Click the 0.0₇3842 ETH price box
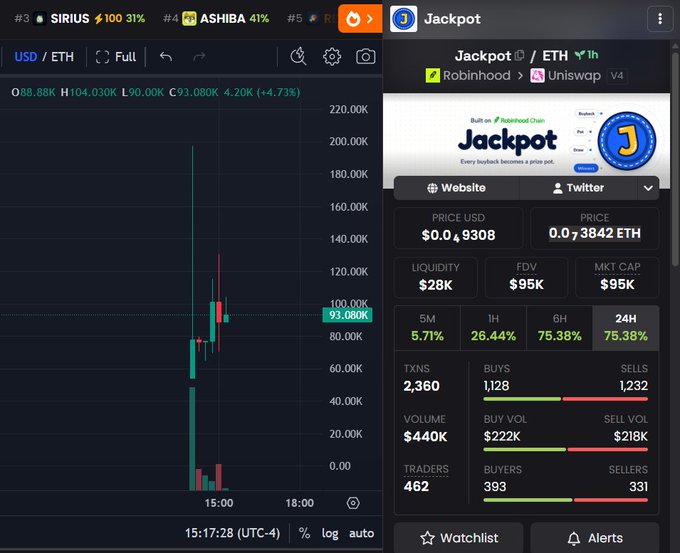680x553 pixels. point(595,228)
